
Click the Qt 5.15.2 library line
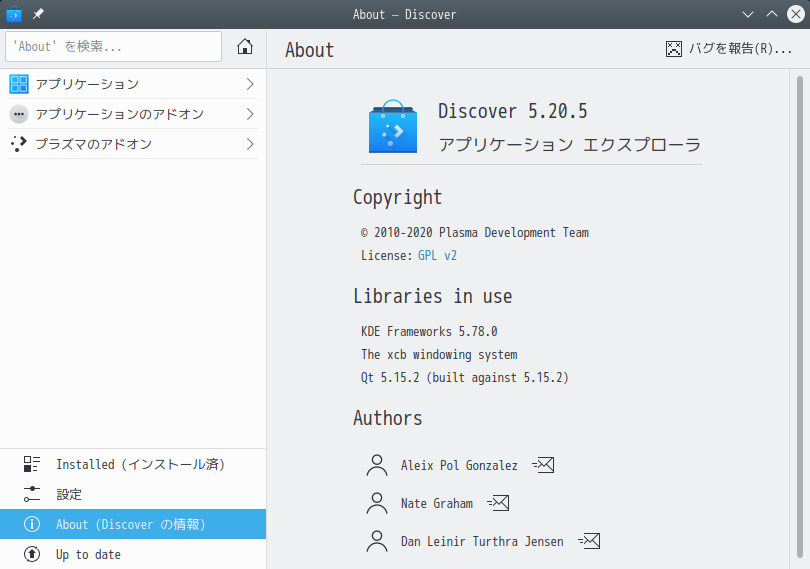pos(464,377)
